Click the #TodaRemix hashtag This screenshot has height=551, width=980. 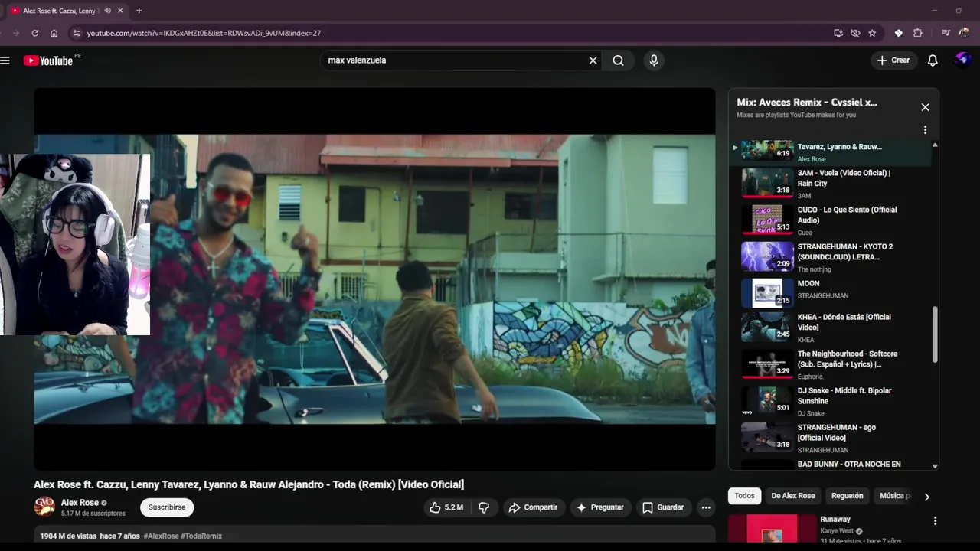(x=201, y=536)
